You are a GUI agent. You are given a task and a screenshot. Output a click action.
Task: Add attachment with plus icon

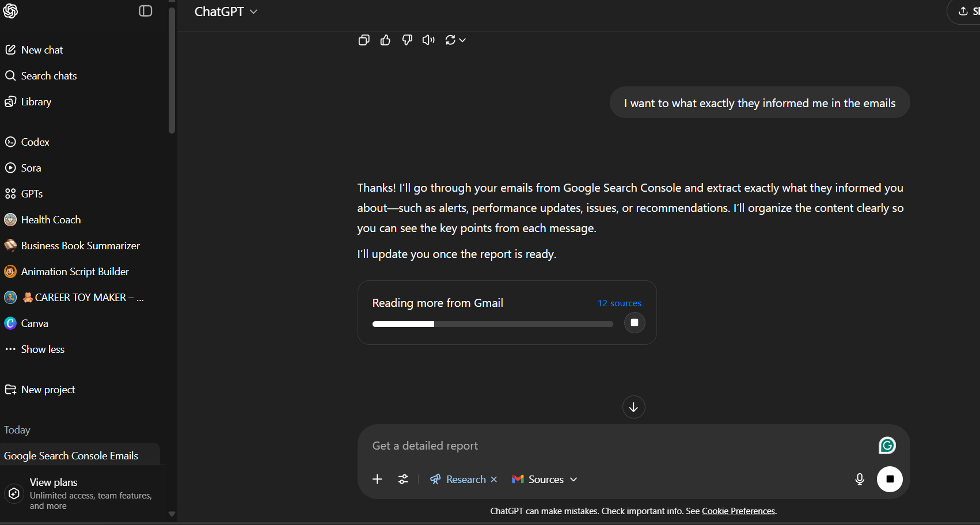click(x=377, y=479)
